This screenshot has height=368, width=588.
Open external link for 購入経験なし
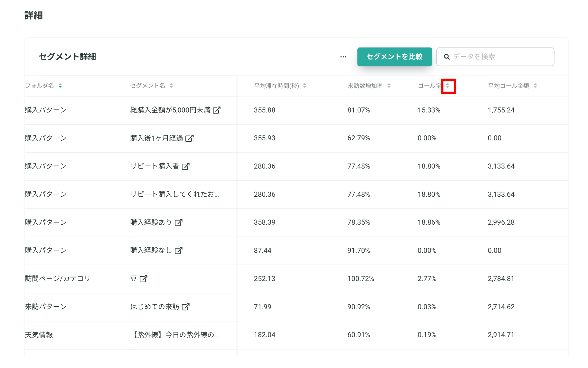click(179, 250)
